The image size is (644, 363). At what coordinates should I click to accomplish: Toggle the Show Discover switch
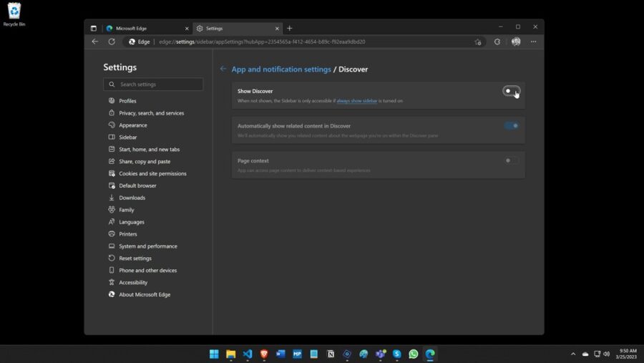tap(511, 91)
